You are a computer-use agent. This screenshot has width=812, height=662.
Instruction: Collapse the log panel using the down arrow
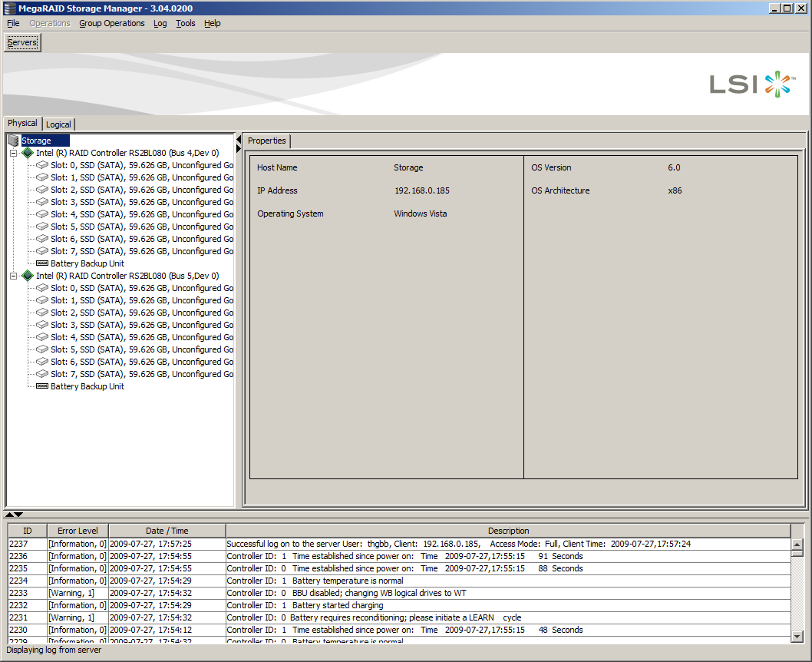click(17, 515)
